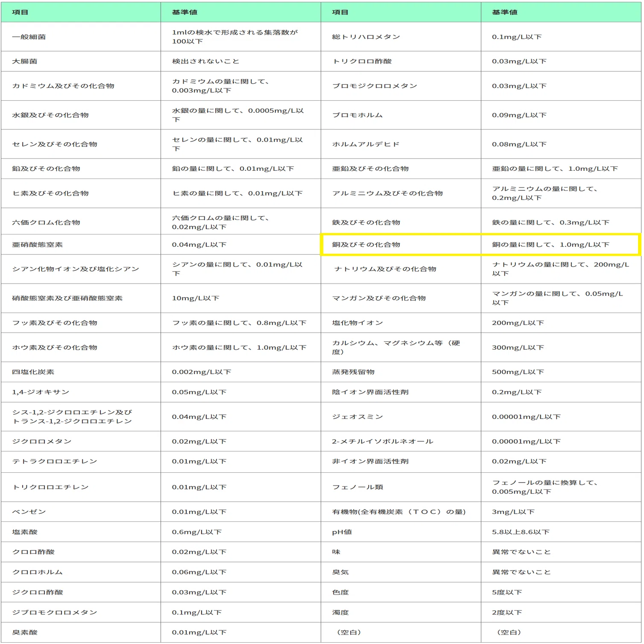
Task: Click ヒ素及びその化合物 cell
Action: 81,193
